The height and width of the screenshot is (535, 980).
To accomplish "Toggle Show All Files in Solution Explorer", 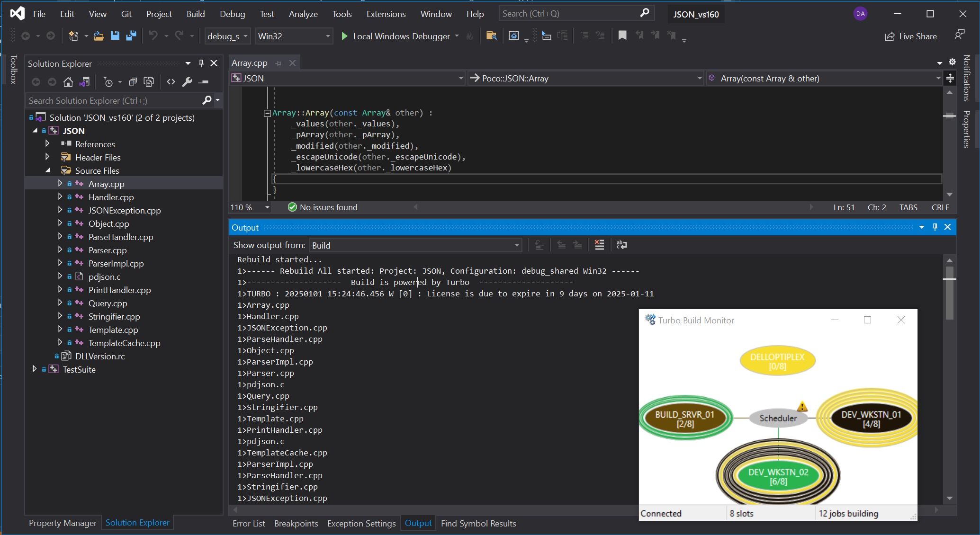I will click(x=149, y=82).
